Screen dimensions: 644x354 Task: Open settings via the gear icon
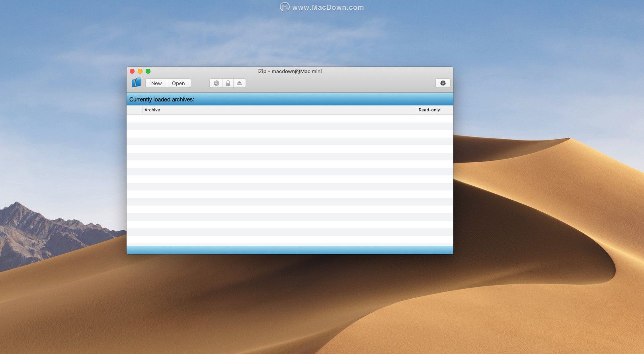pyautogui.click(x=443, y=83)
